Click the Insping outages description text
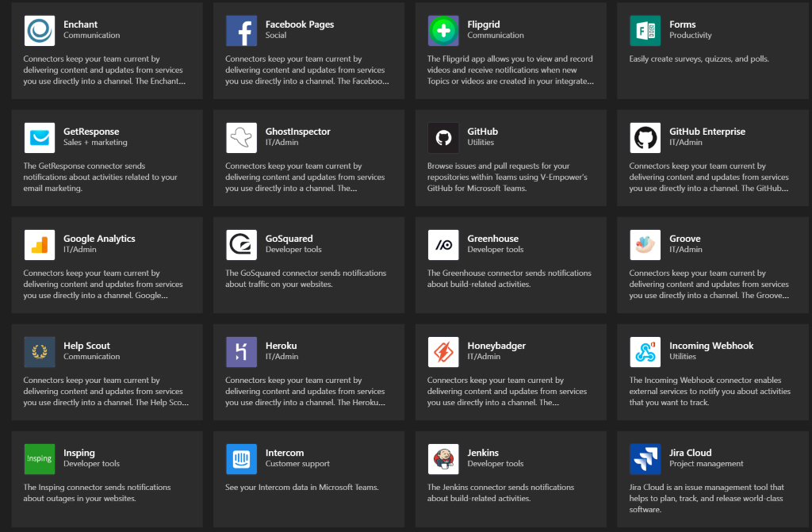 97,493
